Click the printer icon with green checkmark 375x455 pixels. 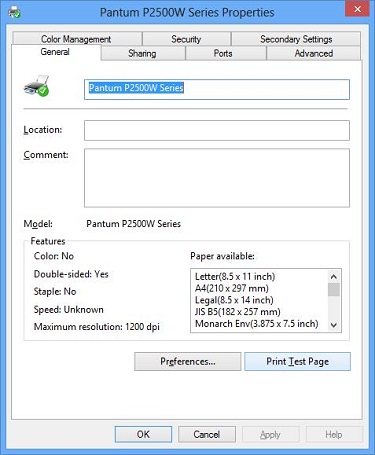pyautogui.click(x=37, y=86)
